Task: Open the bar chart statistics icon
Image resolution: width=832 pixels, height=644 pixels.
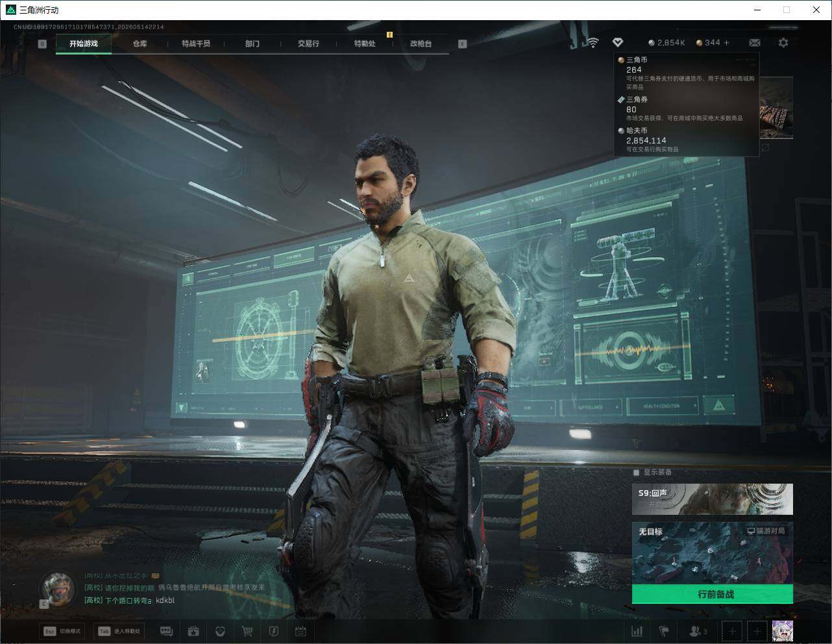Action: point(637,631)
